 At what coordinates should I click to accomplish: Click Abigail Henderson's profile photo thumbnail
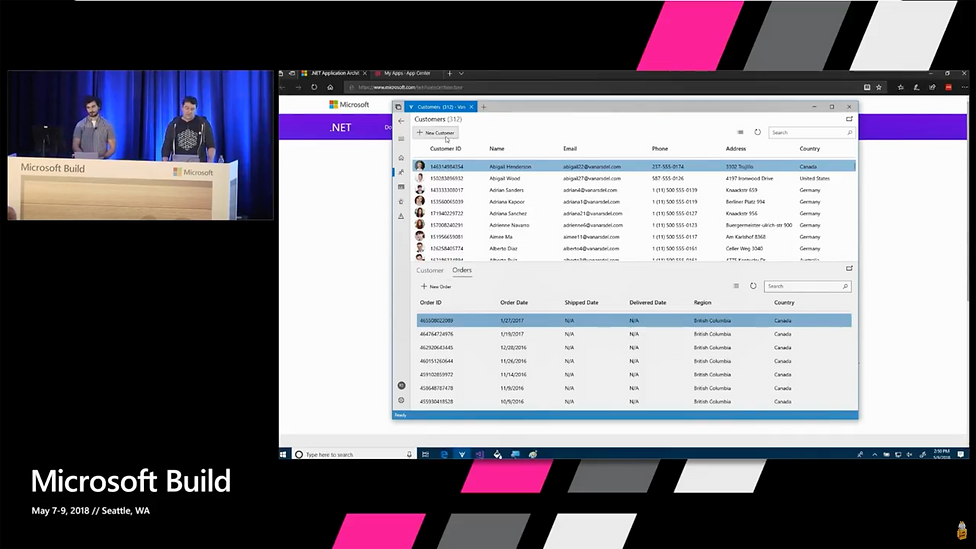(420, 166)
